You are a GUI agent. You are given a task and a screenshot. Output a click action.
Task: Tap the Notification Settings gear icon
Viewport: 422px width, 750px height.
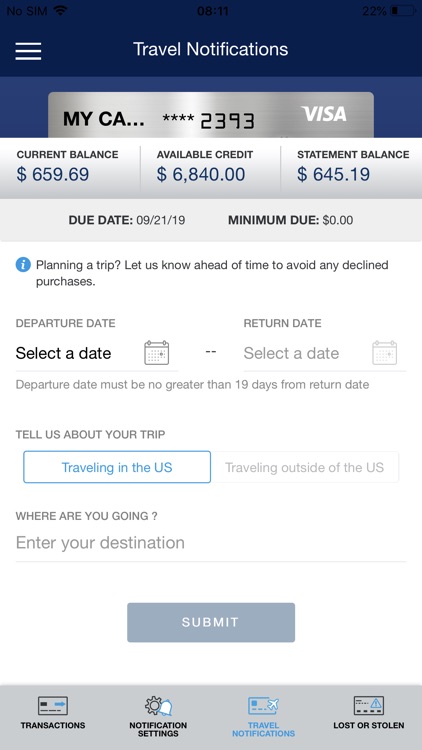pos(158,706)
